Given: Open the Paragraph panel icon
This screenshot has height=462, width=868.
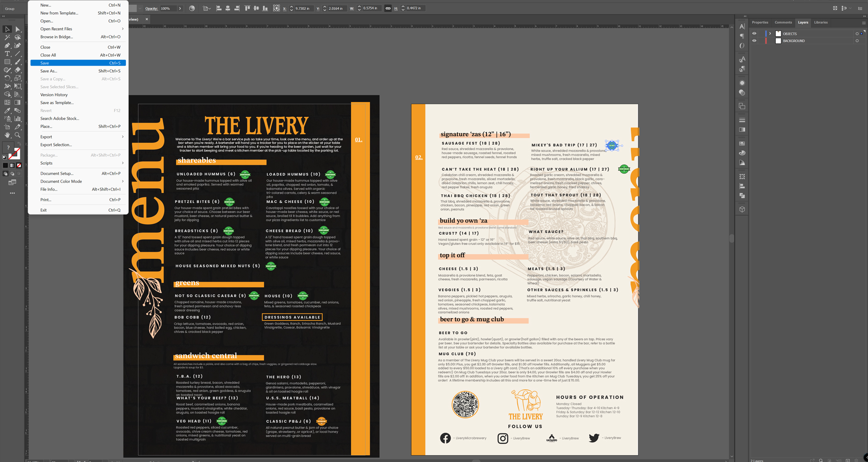Looking at the screenshot, I should pos(742,36).
